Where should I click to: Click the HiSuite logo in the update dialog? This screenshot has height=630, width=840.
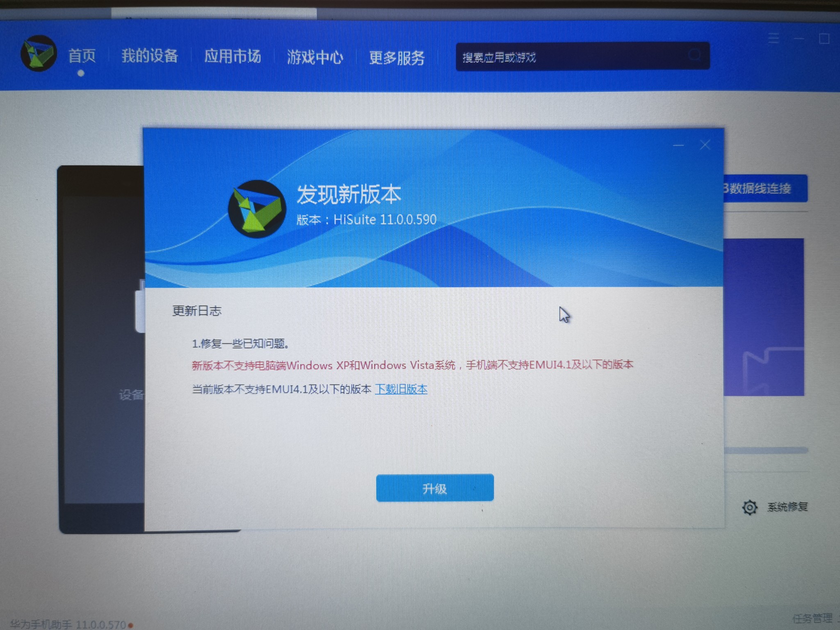257,209
